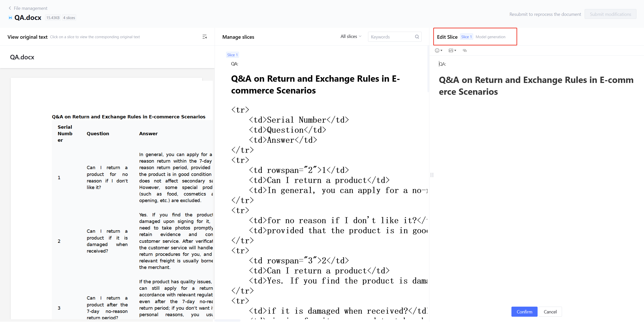644x328 pixels.
Task: Open the emoji dropdown arrow
Action: 441,51
